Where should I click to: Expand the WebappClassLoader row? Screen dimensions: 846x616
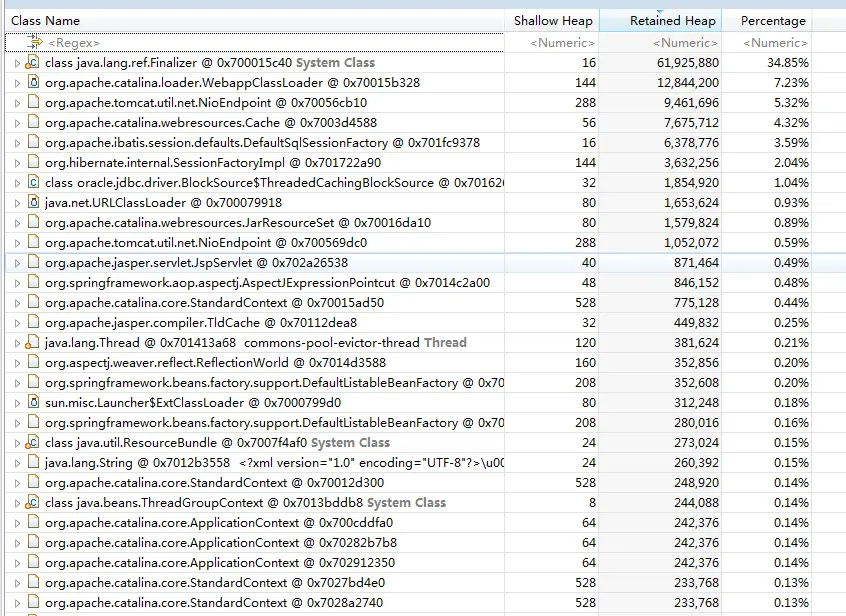click(17, 83)
